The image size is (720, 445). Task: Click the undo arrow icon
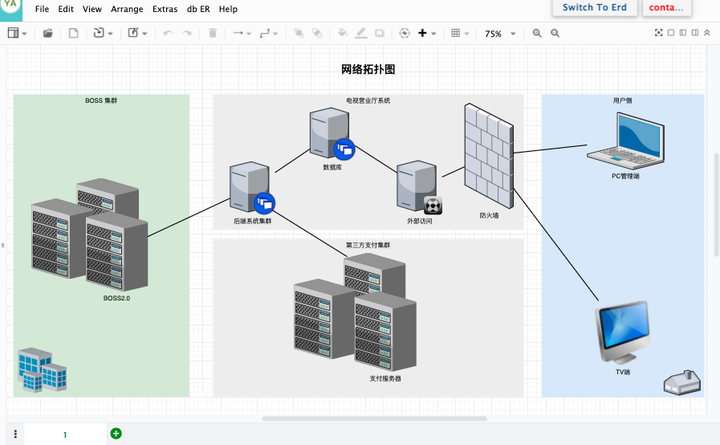[168, 33]
